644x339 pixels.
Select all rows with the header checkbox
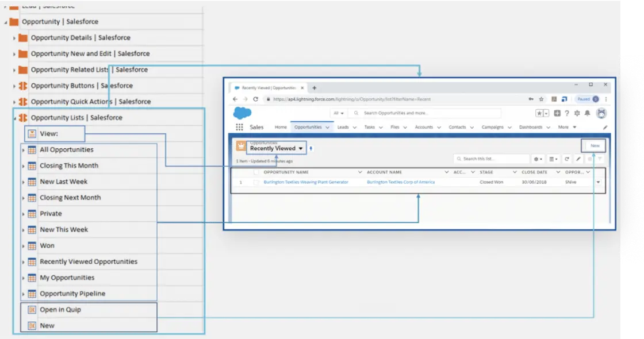coord(256,172)
